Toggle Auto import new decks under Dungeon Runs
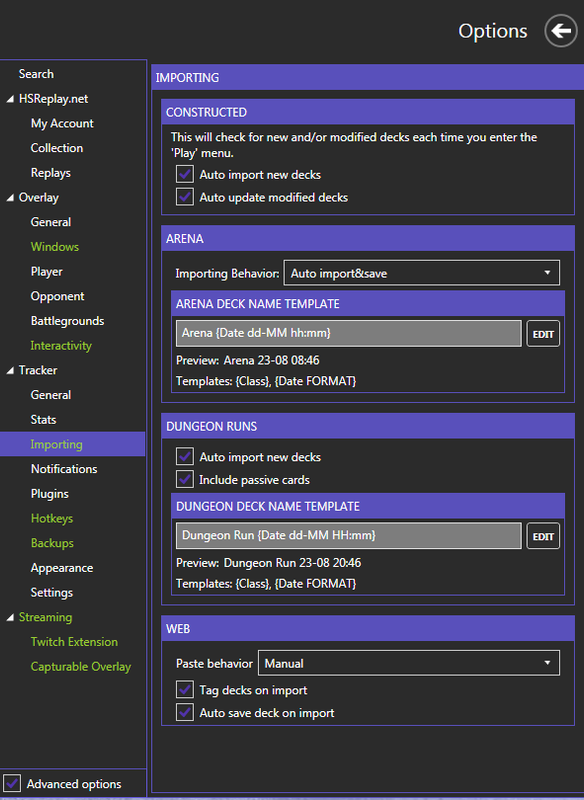 (x=185, y=457)
